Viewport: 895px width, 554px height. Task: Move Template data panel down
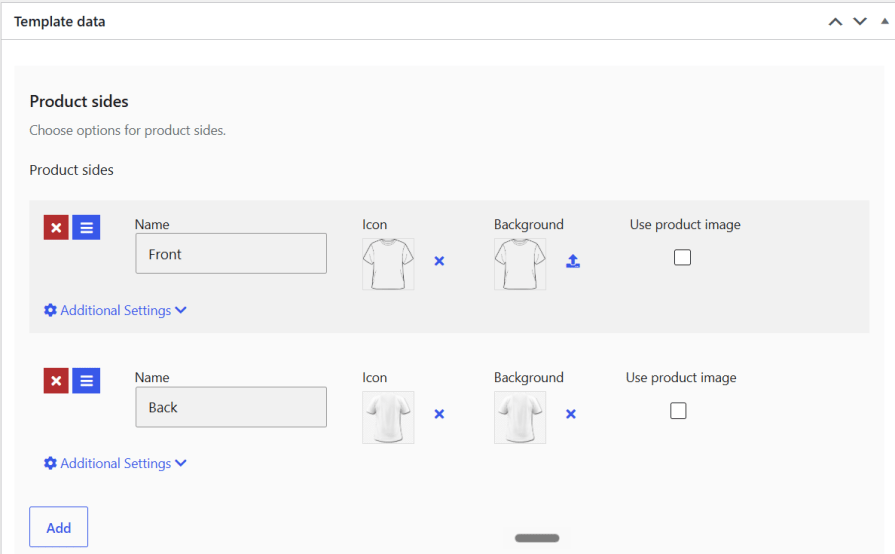tap(860, 22)
